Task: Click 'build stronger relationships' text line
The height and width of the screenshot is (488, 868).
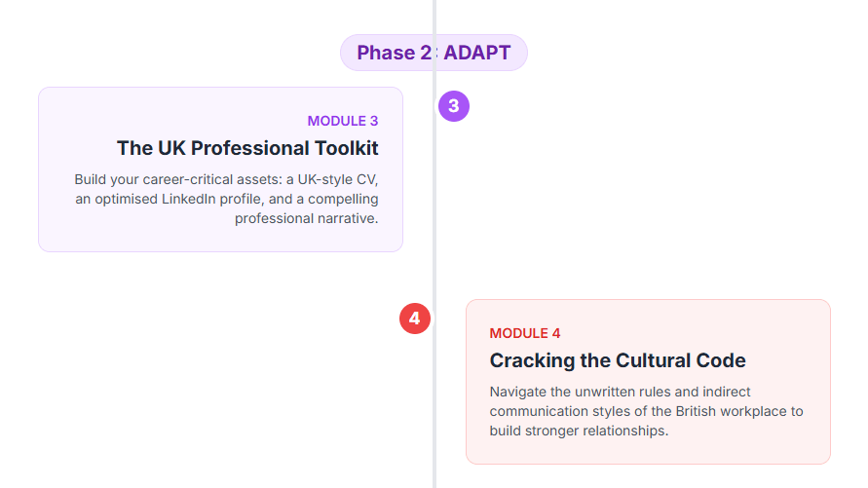Action: click(x=579, y=431)
